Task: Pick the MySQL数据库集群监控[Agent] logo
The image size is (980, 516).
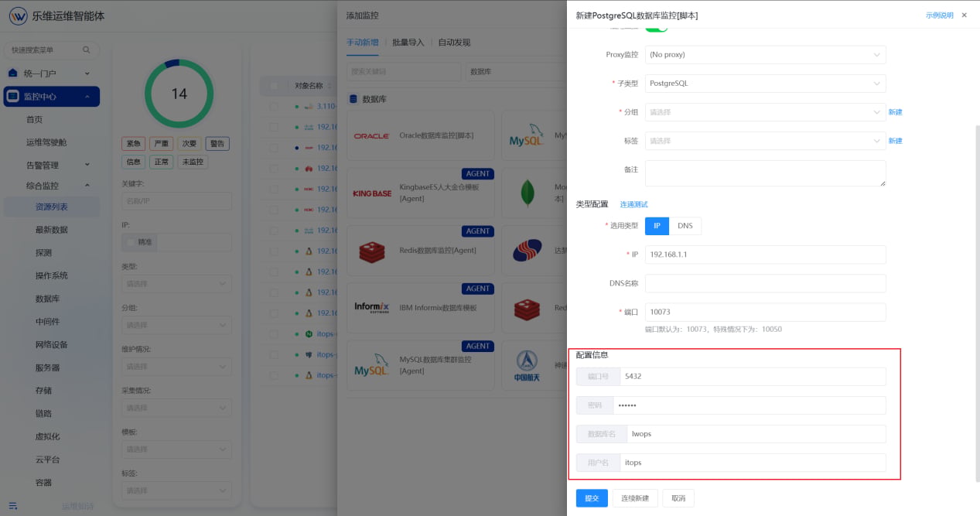Action: point(371,364)
